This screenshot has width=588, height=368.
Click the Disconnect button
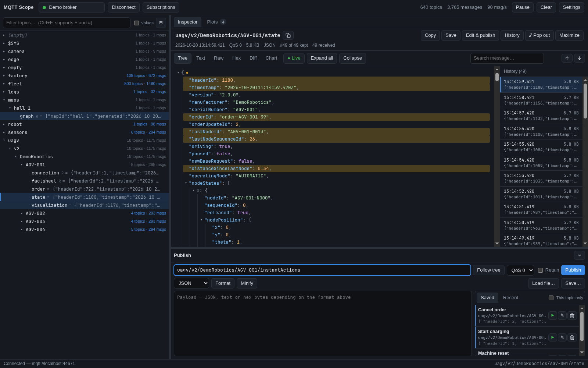tap(123, 7)
